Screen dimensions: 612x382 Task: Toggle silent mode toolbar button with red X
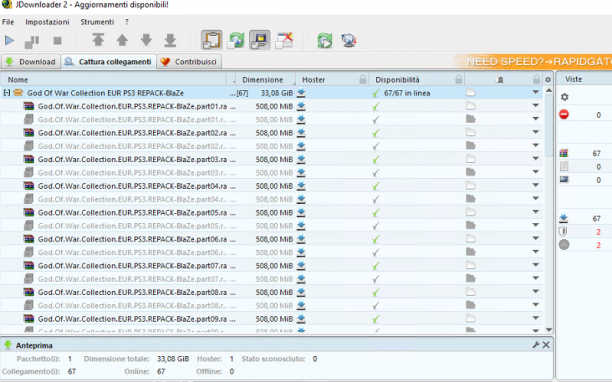(x=284, y=40)
